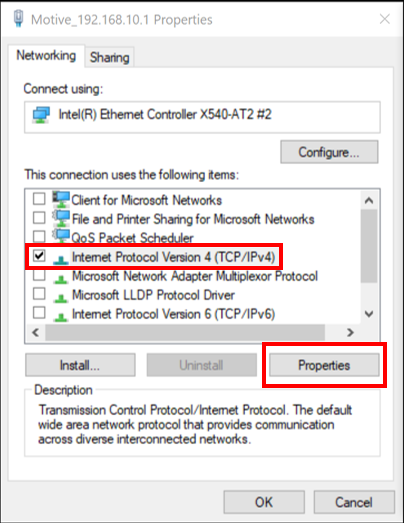The height and width of the screenshot is (523, 404).
Task: Select Microsoft LLDP Protocol Driver icon
Action: pyautogui.click(x=61, y=297)
